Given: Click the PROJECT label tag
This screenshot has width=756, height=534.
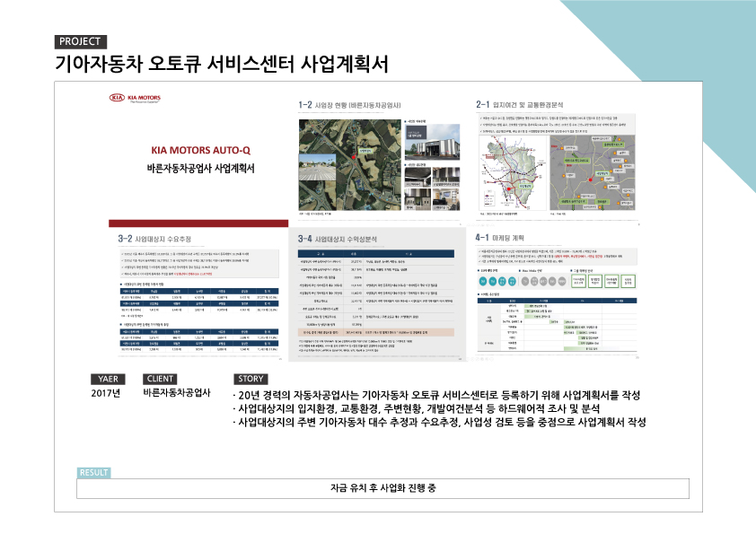Looking at the screenshot, I should [x=81, y=42].
